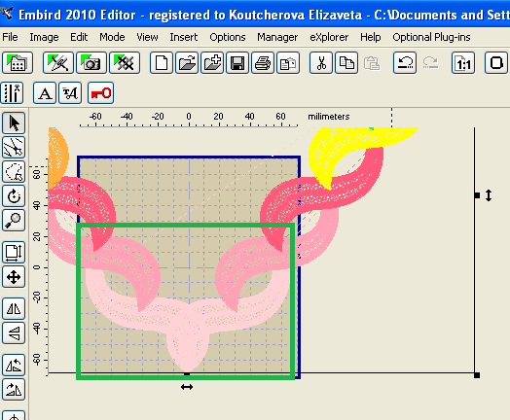Select the magnifying glass zoom tool
Image resolution: width=510 pixels, height=420 pixels.
click(14, 221)
